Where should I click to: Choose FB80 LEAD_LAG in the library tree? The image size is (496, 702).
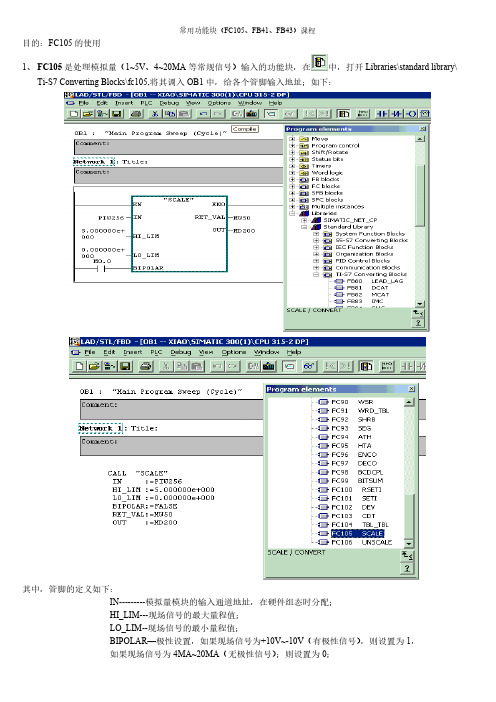click(x=374, y=281)
